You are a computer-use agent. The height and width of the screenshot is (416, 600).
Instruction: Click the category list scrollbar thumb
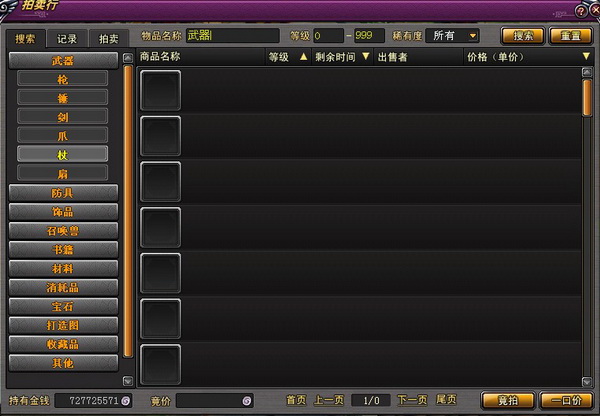[128, 211]
